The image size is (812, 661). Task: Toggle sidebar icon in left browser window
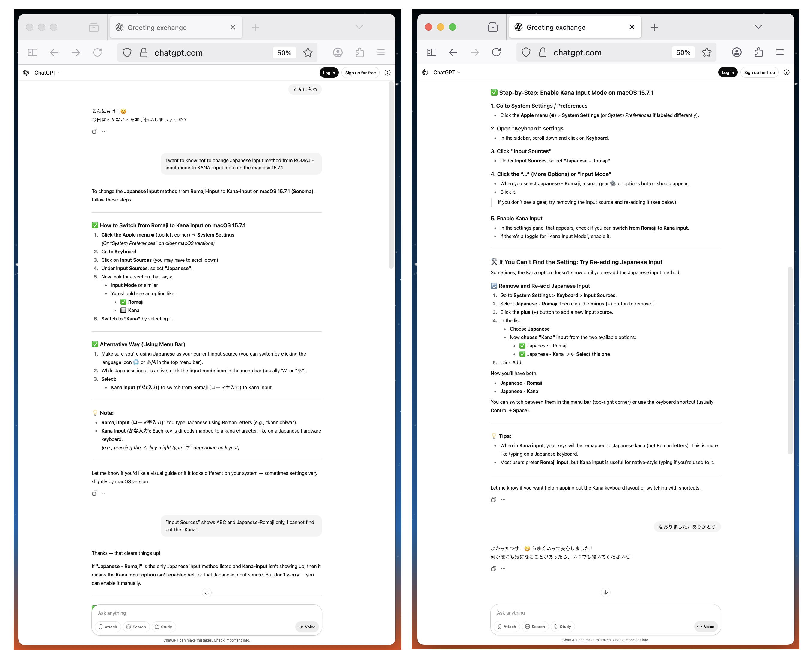click(x=33, y=52)
